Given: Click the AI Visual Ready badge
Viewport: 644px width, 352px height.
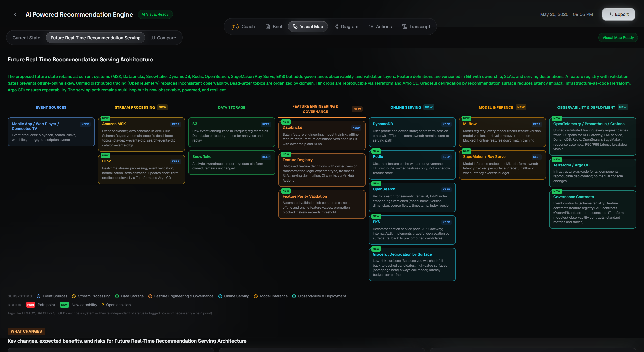Looking at the screenshot, I should click(155, 14).
